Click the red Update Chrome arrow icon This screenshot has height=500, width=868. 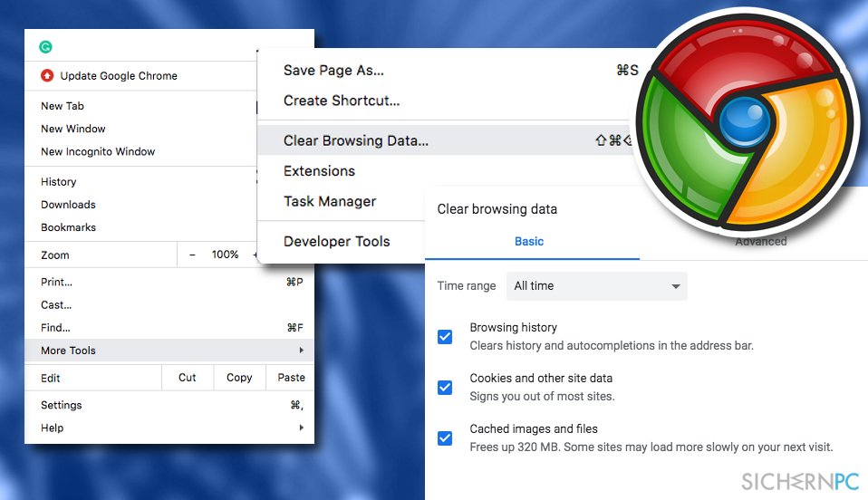47,75
